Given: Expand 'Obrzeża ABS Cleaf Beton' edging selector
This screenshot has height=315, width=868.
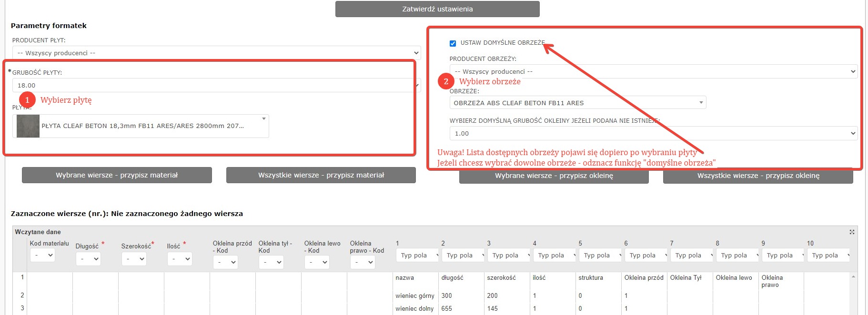Looking at the screenshot, I should pos(701,103).
